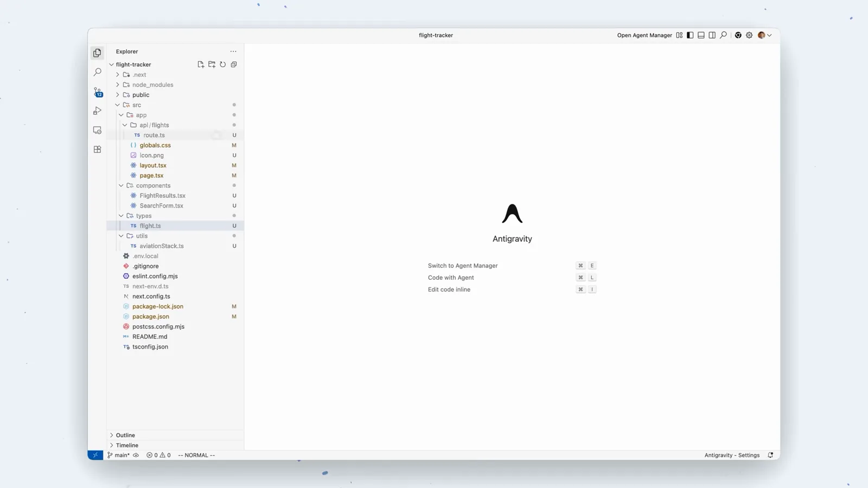Open the account avatar dropdown

pyautogui.click(x=764, y=35)
